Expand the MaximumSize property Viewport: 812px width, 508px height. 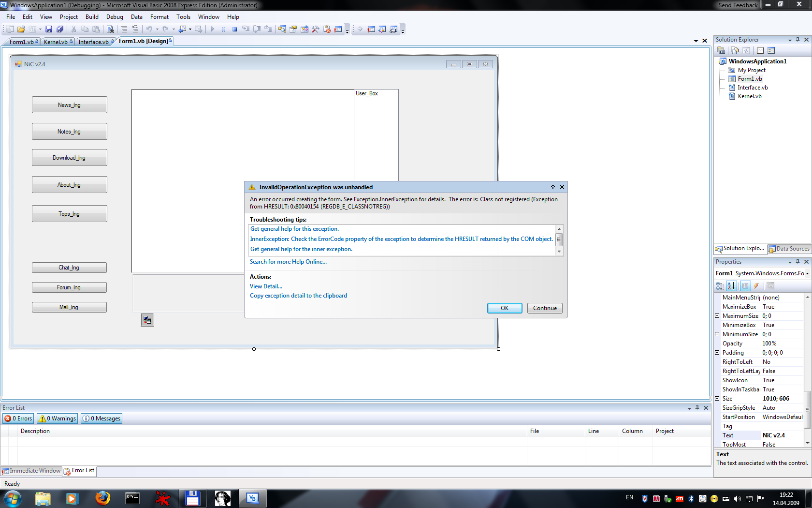[x=717, y=316]
